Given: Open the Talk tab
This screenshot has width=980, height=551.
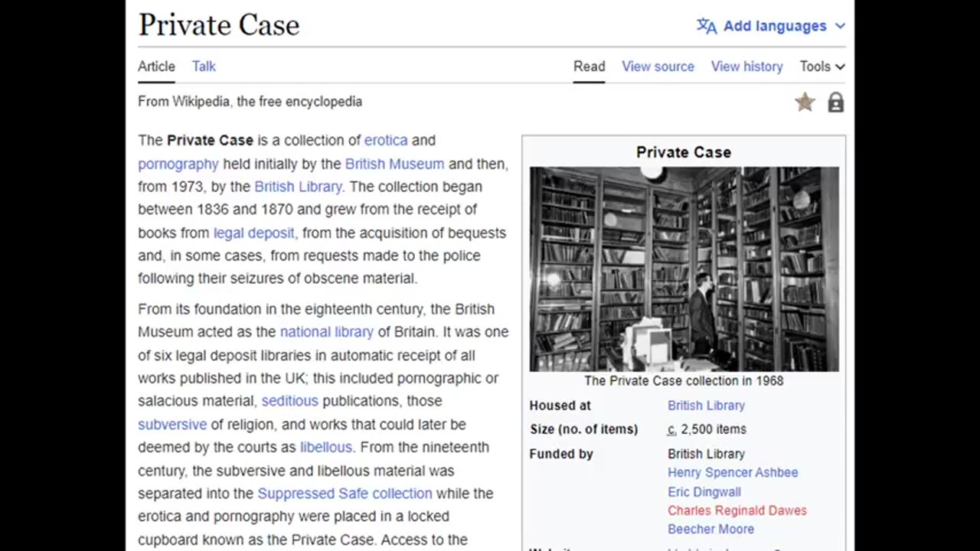Looking at the screenshot, I should pyautogui.click(x=204, y=67).
